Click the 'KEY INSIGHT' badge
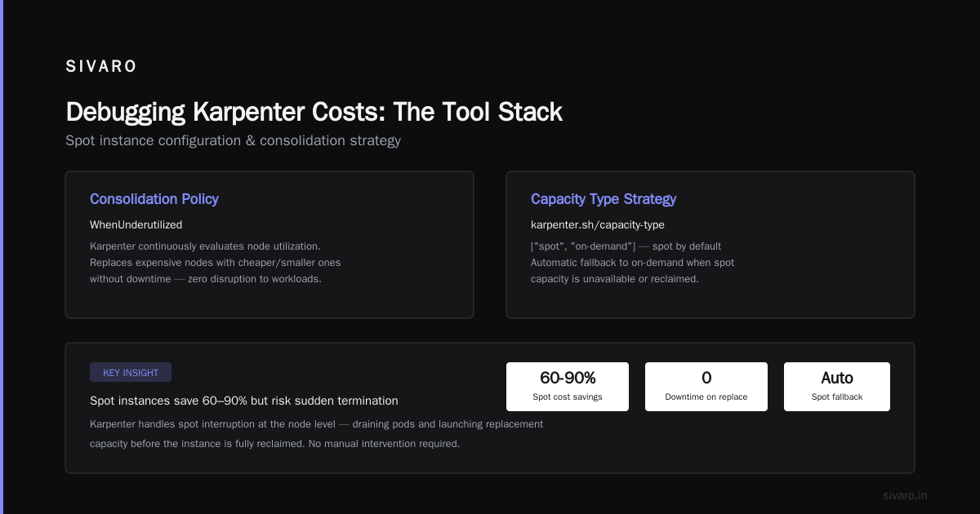 click(x=131, y=372)
